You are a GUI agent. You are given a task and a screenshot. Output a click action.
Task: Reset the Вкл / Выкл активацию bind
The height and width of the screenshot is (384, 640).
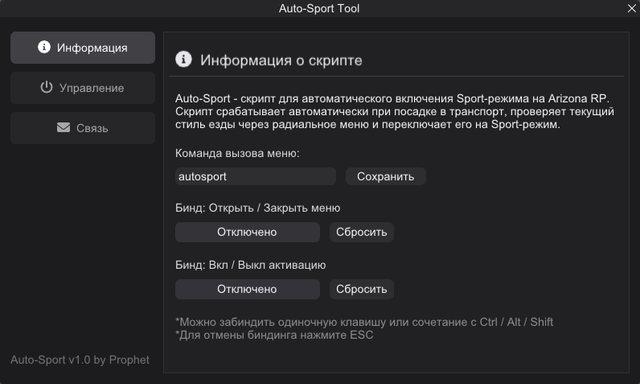point(362,289)
